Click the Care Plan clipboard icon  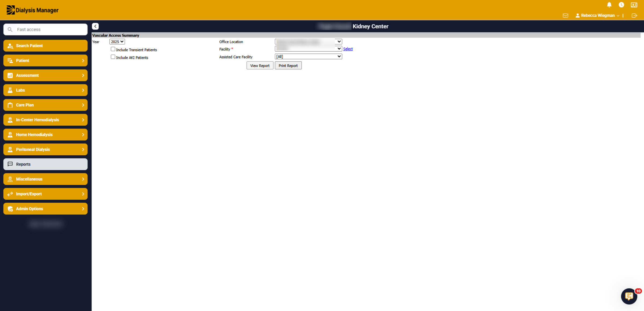click(x=10, y=105)
